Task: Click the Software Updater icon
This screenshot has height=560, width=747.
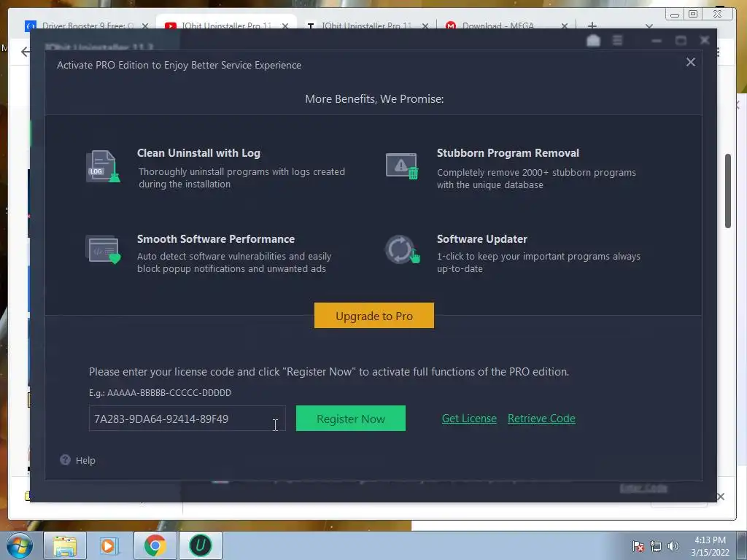Action: (x=402, y=249)
